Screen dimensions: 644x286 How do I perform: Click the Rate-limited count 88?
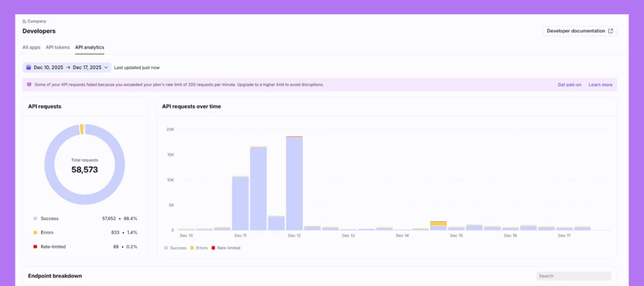pos(116,247)
